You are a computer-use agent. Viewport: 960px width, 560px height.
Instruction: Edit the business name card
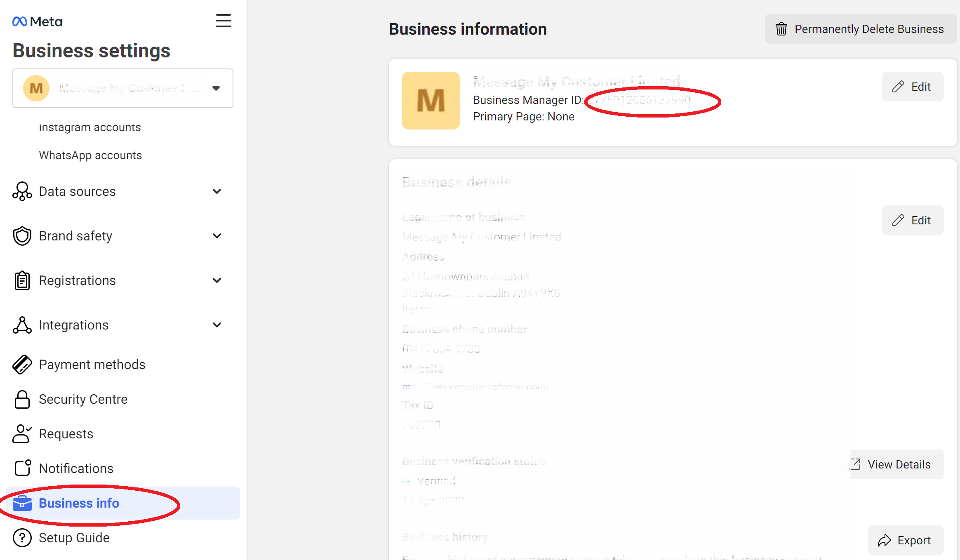point(913,87)
